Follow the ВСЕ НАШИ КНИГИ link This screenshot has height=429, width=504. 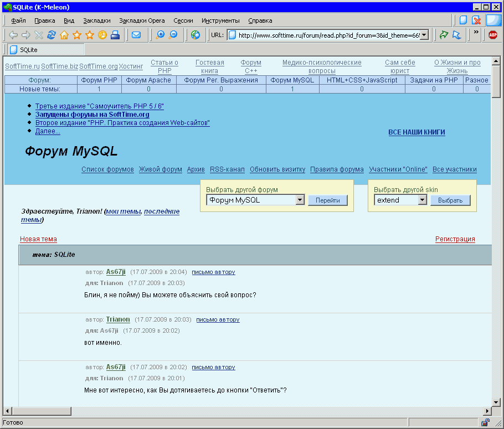(416, 132)
